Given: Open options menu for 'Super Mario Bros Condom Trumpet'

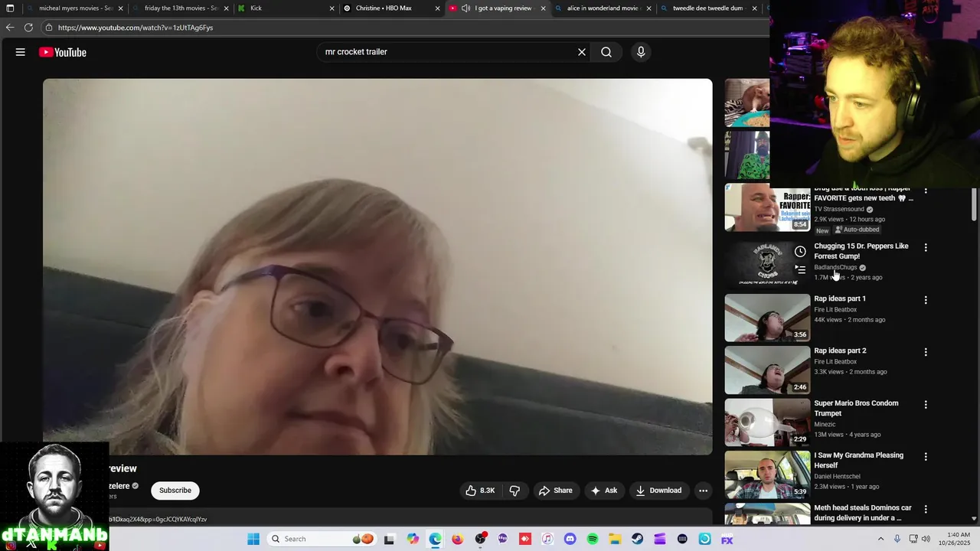Looking at the screenshot, I should (926, 404).
